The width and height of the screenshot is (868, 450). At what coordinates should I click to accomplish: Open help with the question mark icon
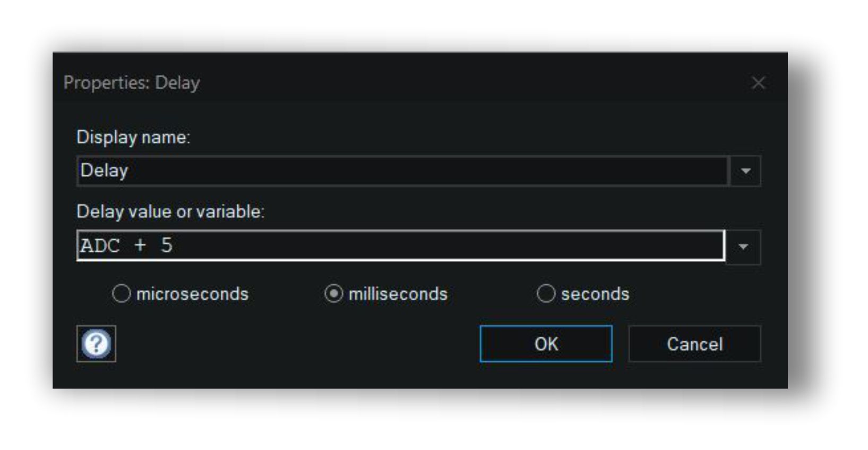pos(96,344)
